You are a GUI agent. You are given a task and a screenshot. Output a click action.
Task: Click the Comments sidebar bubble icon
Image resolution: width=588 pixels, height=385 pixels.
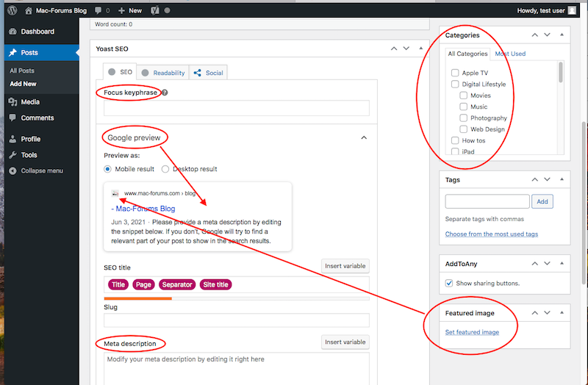pyautogui.click(x=12, y=118)
